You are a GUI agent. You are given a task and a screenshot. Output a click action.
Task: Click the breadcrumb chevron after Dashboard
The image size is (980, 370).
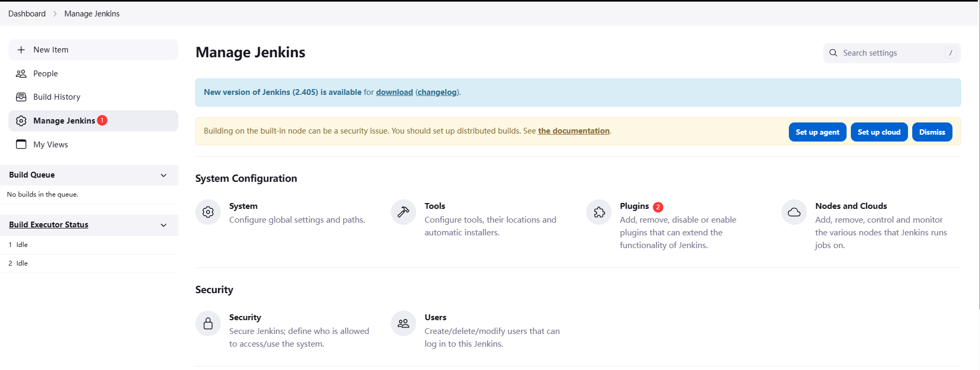[x=55, y=14]
